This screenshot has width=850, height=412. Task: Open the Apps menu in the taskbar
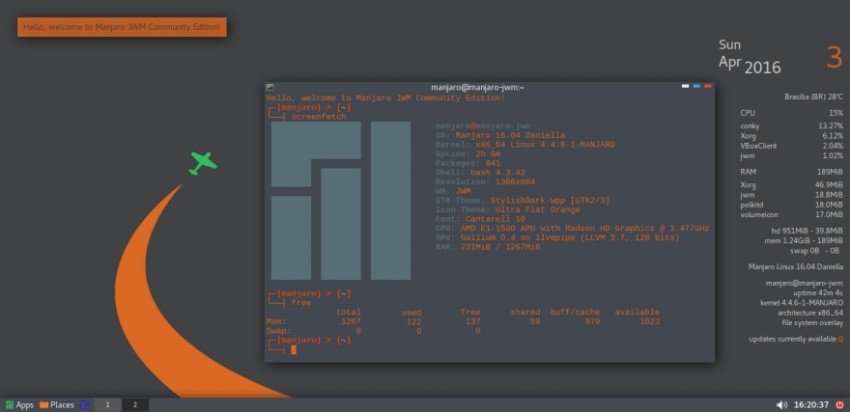click(20, 405)
